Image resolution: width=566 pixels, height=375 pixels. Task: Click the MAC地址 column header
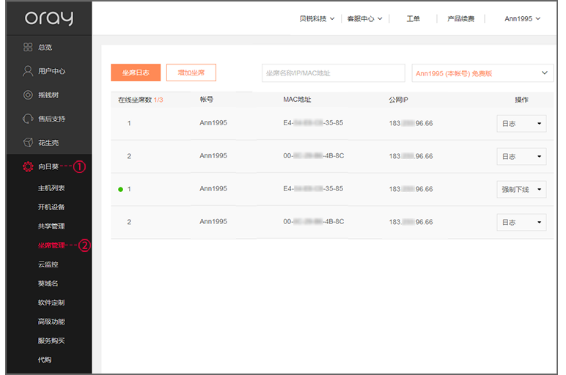click(297, 100)
